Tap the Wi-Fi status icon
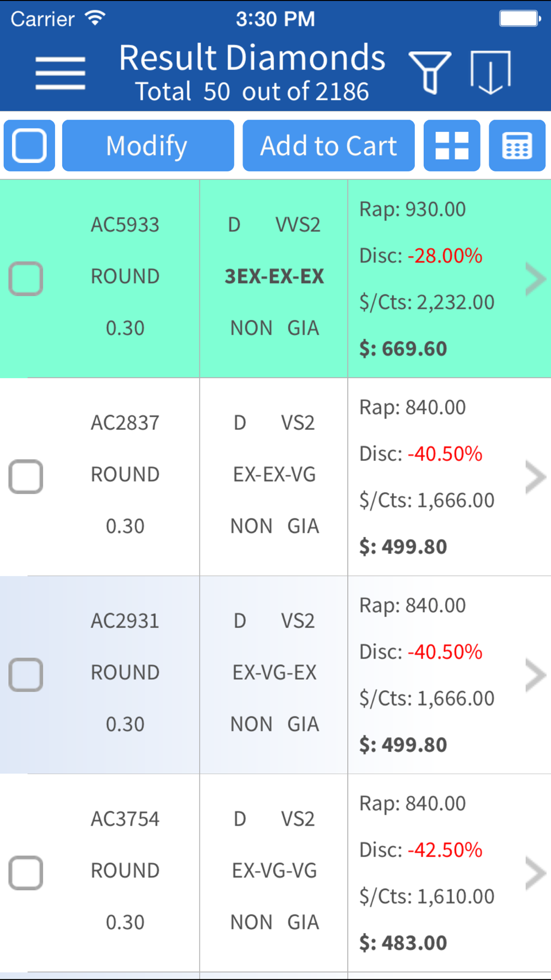The height and width of the screenshot is (980, 551). tap(95, 19)
